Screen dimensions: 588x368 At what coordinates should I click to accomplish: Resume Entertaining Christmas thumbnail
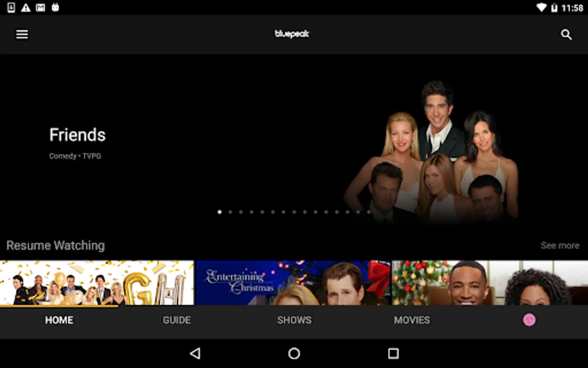click(x=293, y=283)
